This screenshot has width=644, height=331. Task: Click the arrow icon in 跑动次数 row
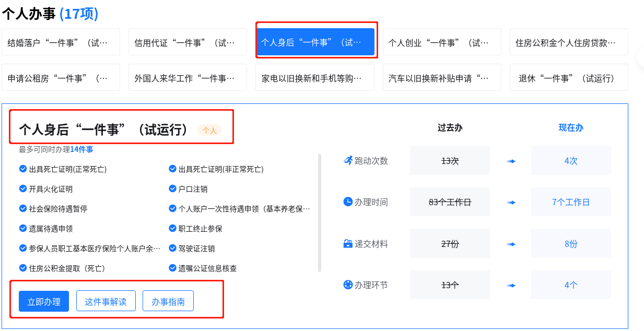(x=511, y=161)
